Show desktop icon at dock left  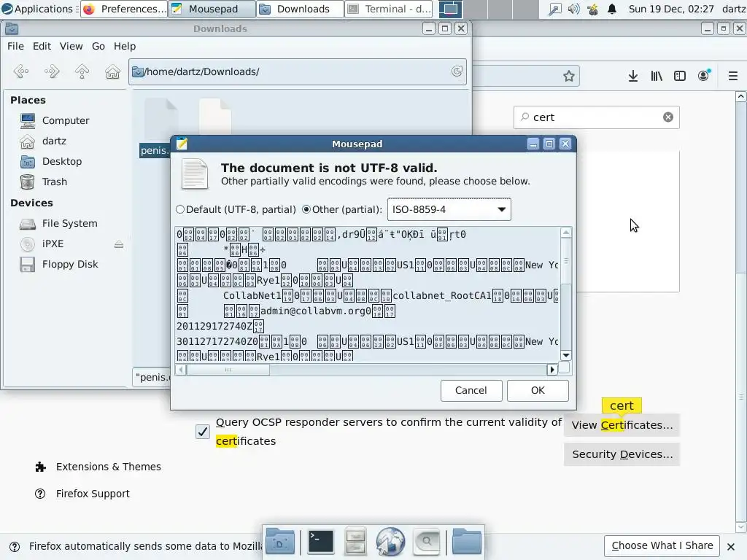280,542
